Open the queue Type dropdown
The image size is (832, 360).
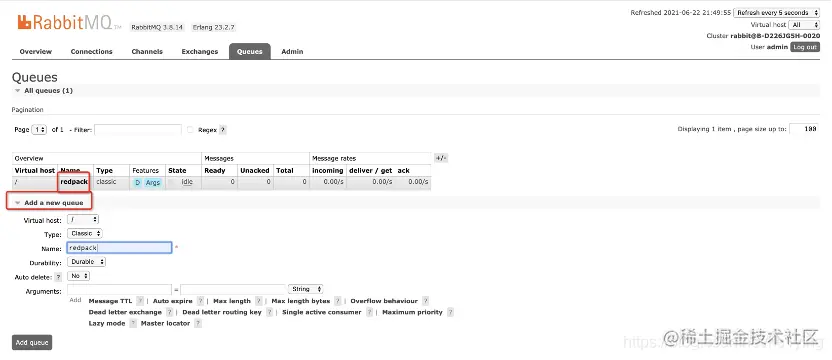[x=85, y=234]
